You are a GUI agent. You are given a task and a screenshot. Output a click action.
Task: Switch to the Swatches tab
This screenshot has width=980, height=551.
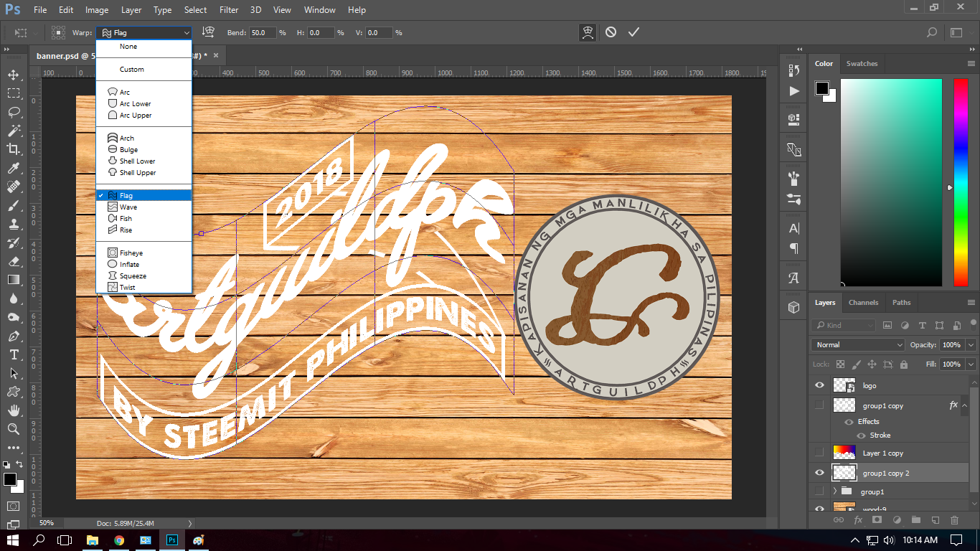[x=862, y=64]
